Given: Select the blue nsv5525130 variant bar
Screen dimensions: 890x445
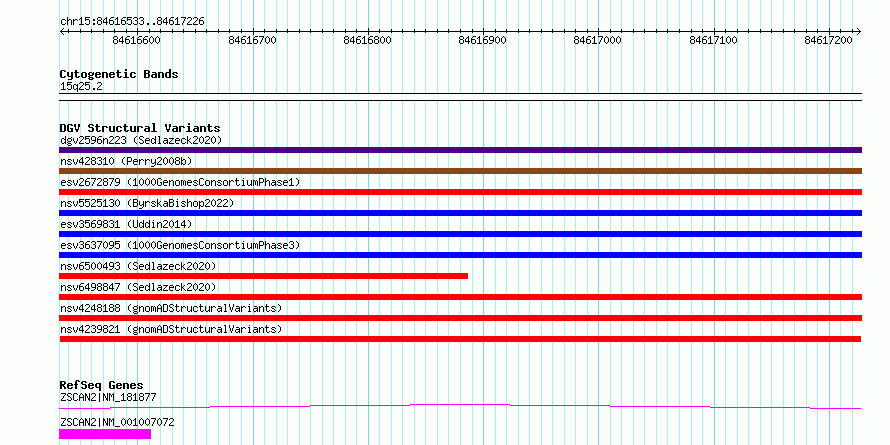Looking at the screenshot, I should [460, 213].
